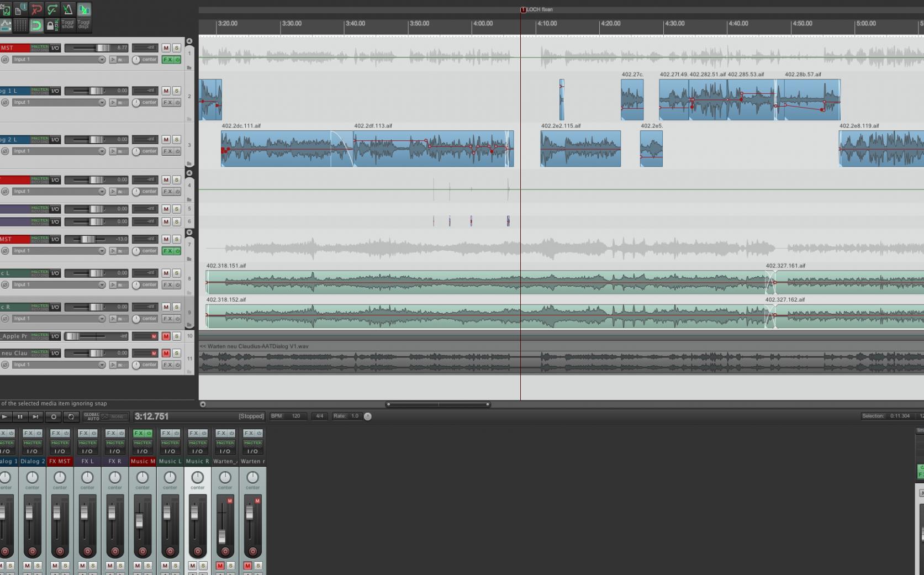Screen dimensions: 924x575
Task: Click the padlock locking icon in the toolbar
Action: [x=51, y=25]
